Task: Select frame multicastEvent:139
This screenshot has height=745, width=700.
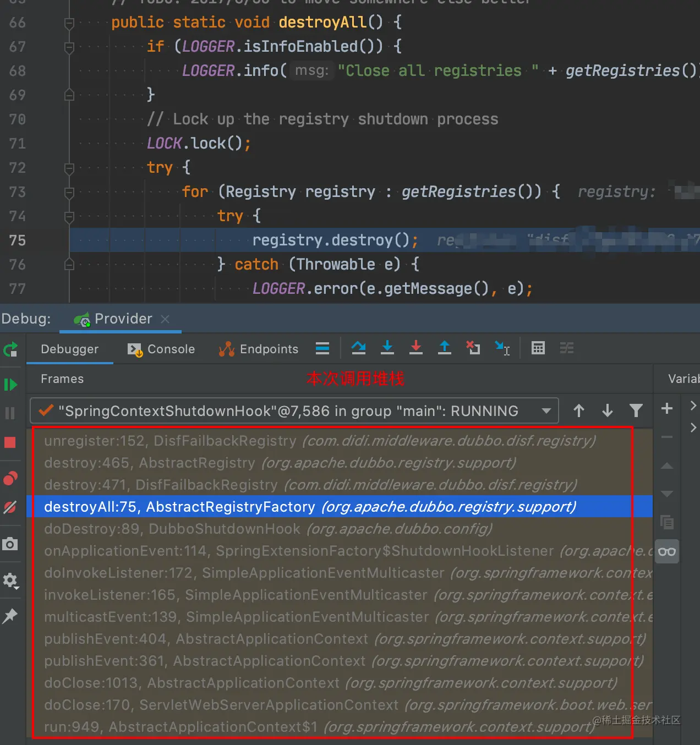Action: pos(340,617)
